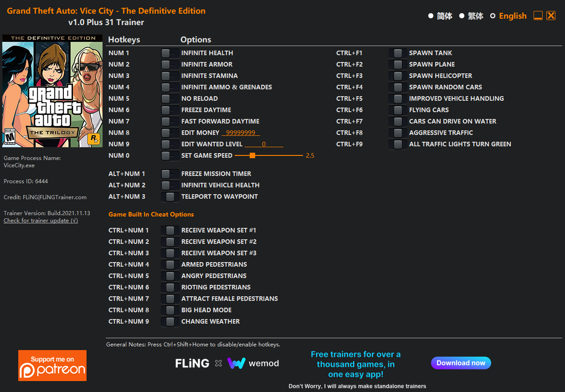This screenshot has height=392, width=565.
Task: Toggle Fast Forward Daytime
Action: click(170, 121)
